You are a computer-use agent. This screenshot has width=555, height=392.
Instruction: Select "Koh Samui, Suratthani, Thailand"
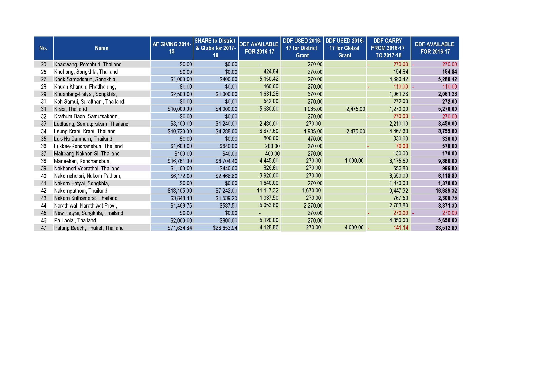click(89, 102)
